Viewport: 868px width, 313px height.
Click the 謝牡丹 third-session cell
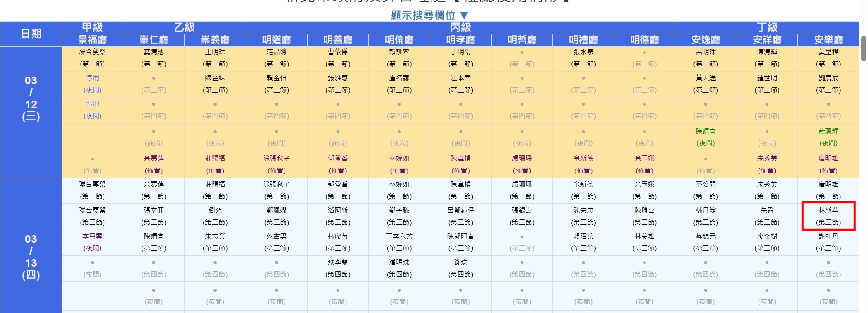828,242
